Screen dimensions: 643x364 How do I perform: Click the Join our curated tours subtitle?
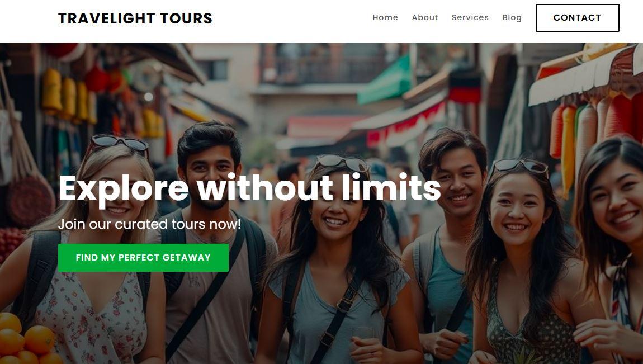click(149, 224)
